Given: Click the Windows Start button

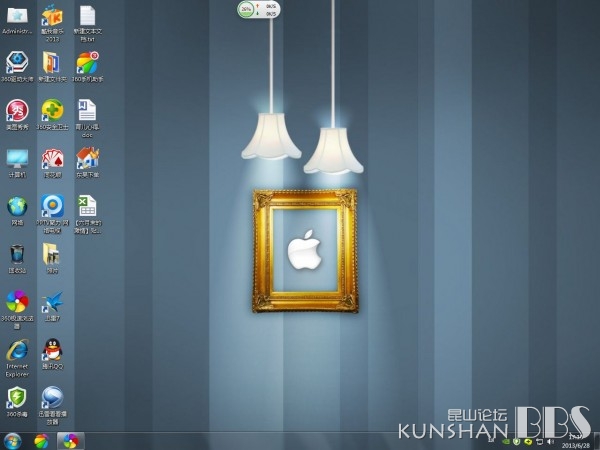Looking at the screenshot, I should (x=13, y=440).
